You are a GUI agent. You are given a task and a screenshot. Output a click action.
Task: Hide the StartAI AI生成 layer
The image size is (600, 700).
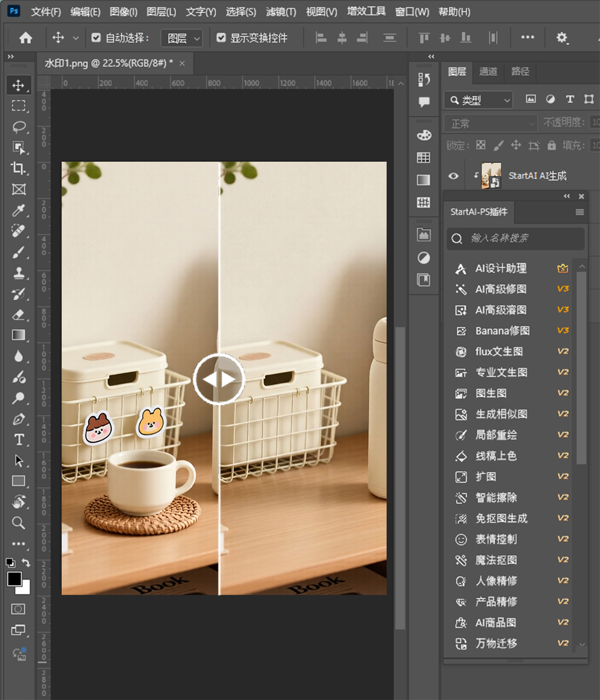click(x=453, y=176)
